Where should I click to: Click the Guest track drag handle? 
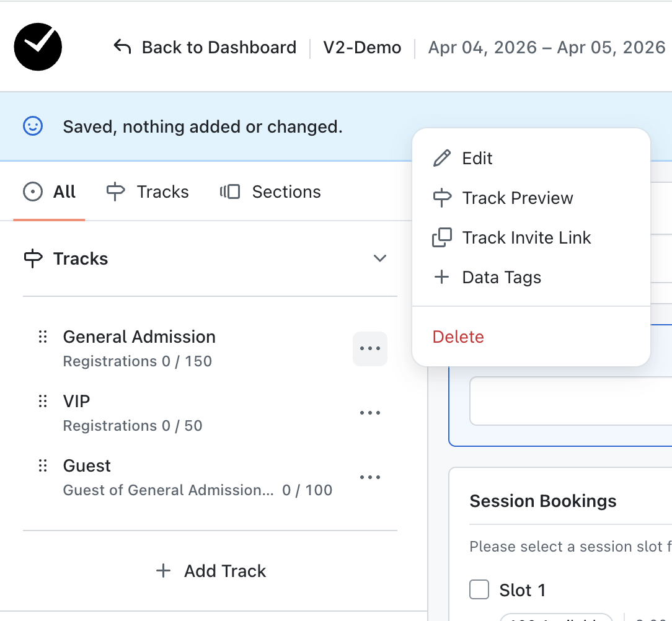(43, 465)
